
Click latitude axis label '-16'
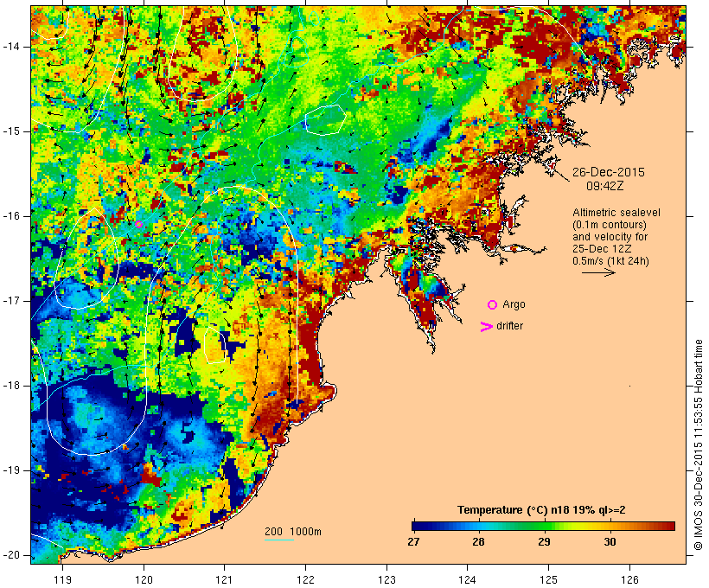(11, 216)
